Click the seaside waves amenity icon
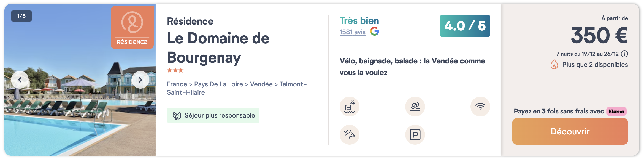 coord(415,107)
